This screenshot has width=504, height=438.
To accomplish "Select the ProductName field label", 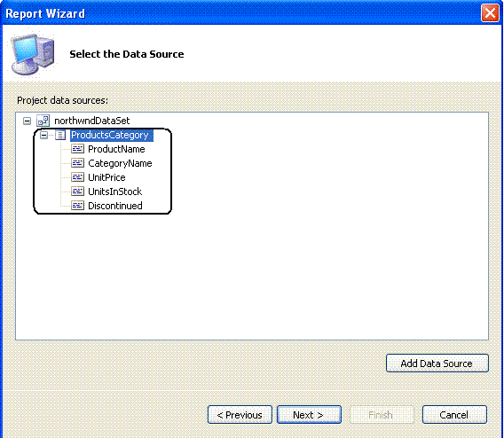I will click(x=116, y=149).
